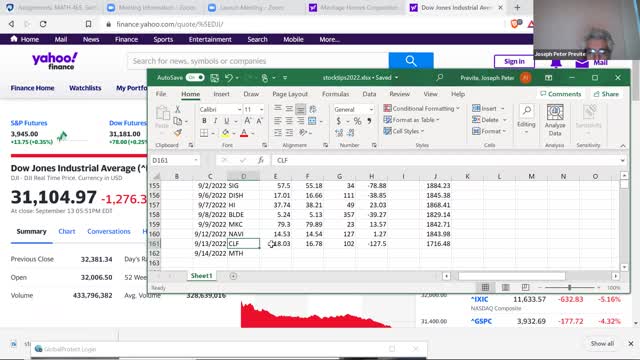This screenshot has width=640, height=360.
Task: Click the Borders icon in Font group
Action: [x=204, y=133]
